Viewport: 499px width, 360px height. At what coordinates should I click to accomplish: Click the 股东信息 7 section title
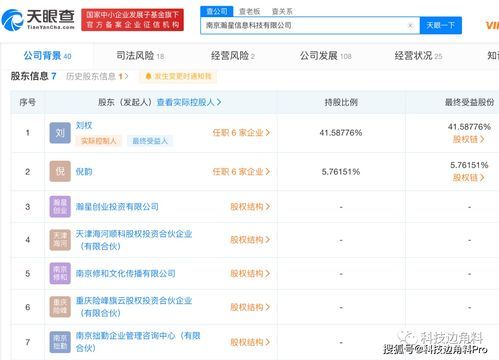tap(33, 76)
